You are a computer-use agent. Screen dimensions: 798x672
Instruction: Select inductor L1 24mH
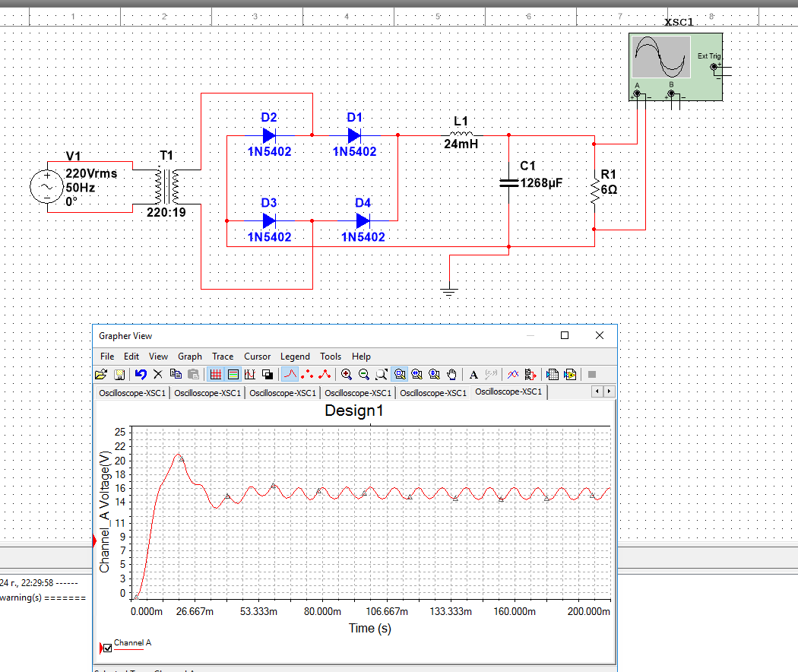coord(461,134)
